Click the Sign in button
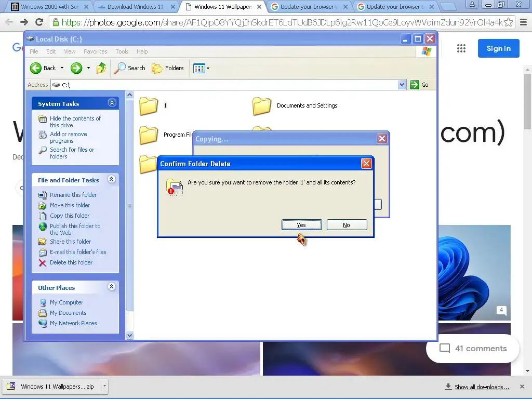The image size is (532, 399). click(498, 48)
